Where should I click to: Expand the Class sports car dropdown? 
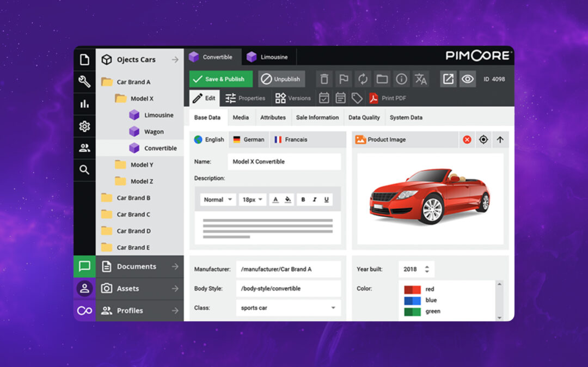[x=333, y=308]
